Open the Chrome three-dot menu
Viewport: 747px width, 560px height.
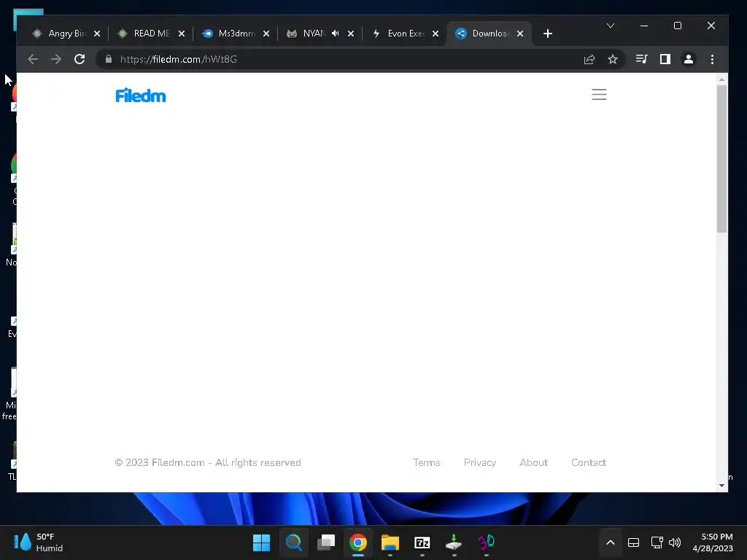[x=712, y=59]
